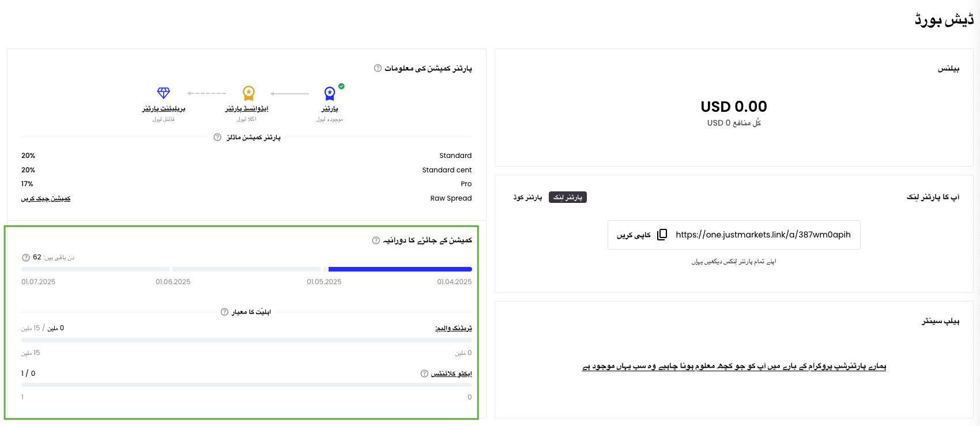
Task: Click help icon by commission review period
Action: tap(376, 240)
